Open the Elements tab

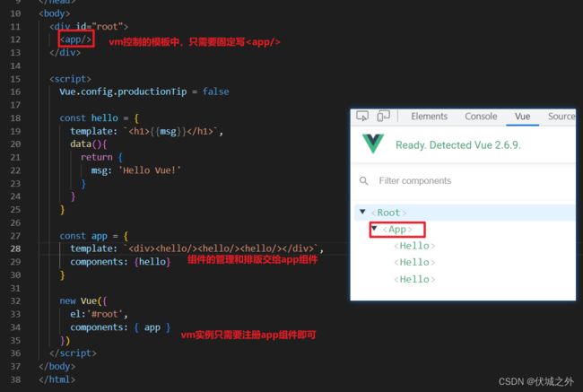coord(429,117)
